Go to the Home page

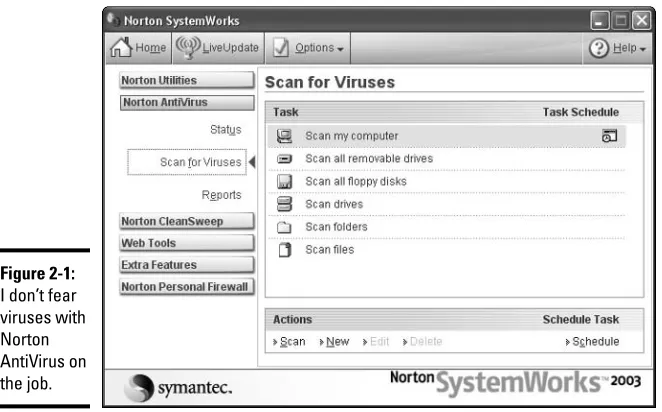pos(138,48)
